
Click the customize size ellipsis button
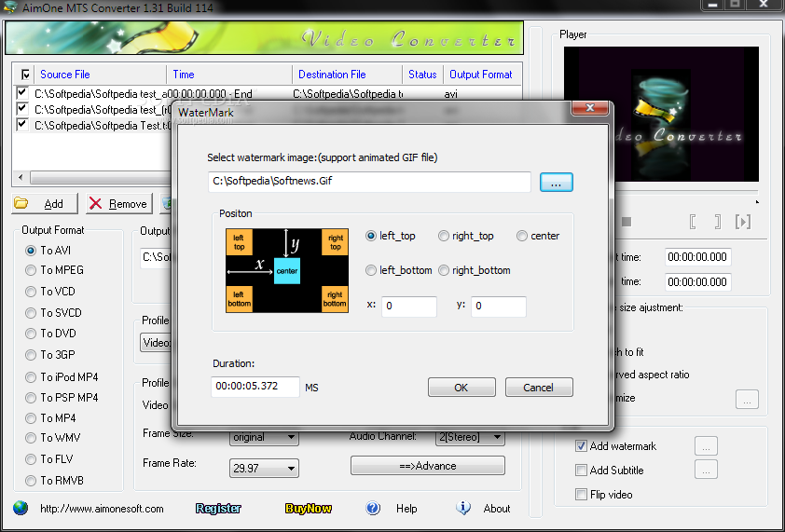747,400
